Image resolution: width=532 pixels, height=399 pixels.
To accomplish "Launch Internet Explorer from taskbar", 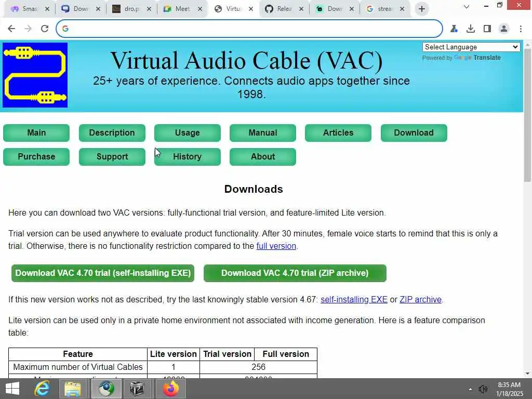I will pos(43,389).
